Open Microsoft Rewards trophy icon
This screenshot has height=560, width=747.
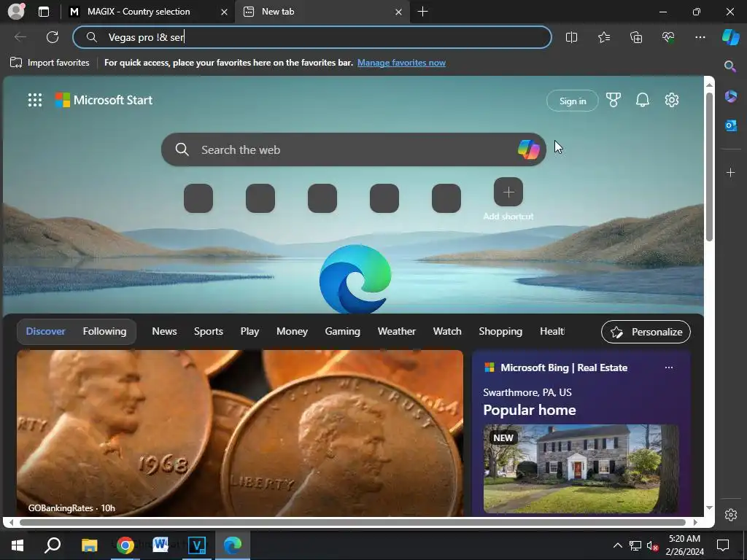point(614,100)
